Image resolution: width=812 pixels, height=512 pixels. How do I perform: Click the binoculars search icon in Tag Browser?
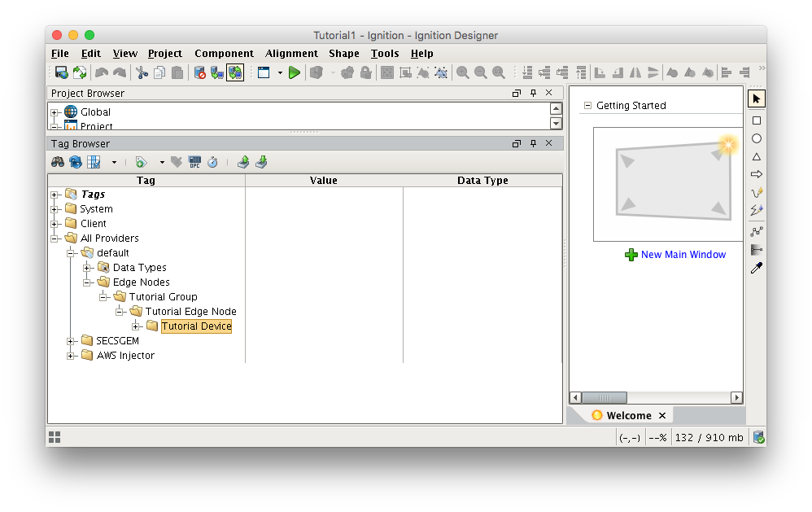[58, 162]
